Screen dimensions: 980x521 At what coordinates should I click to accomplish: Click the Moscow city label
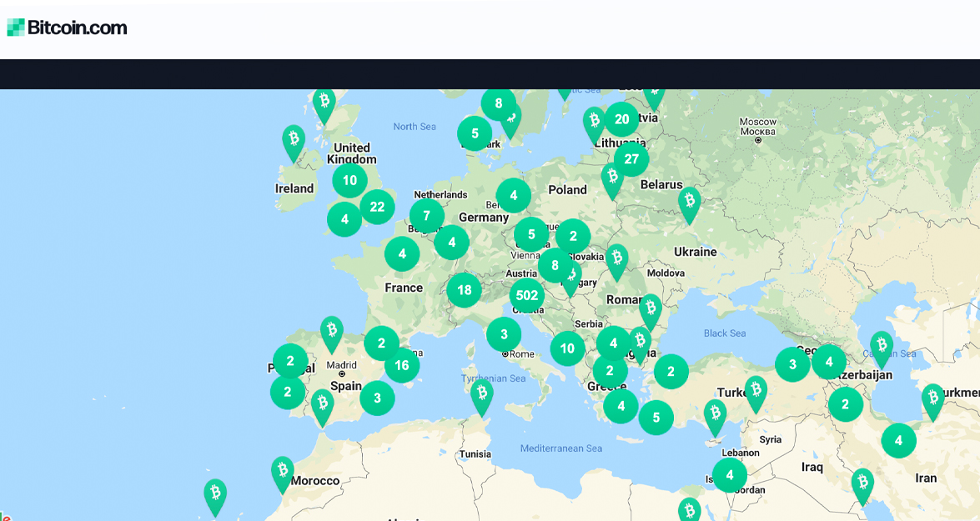click(757, 127)
